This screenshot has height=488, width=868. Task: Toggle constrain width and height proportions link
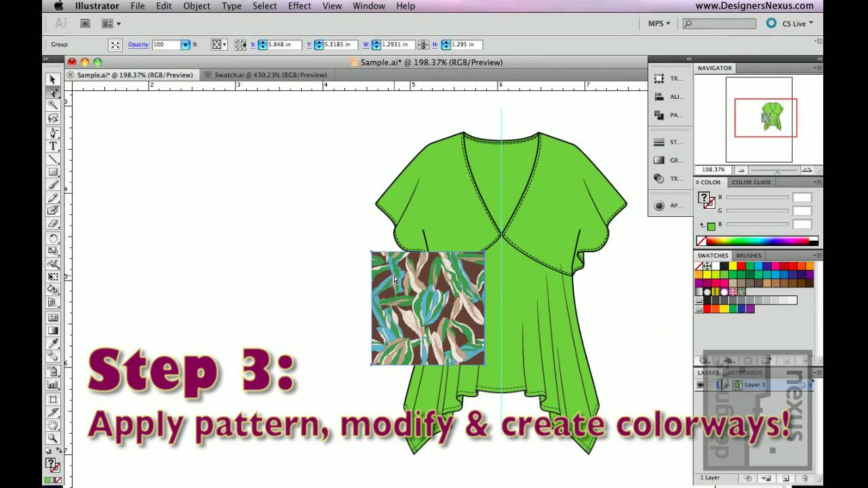tap(423, 45)
